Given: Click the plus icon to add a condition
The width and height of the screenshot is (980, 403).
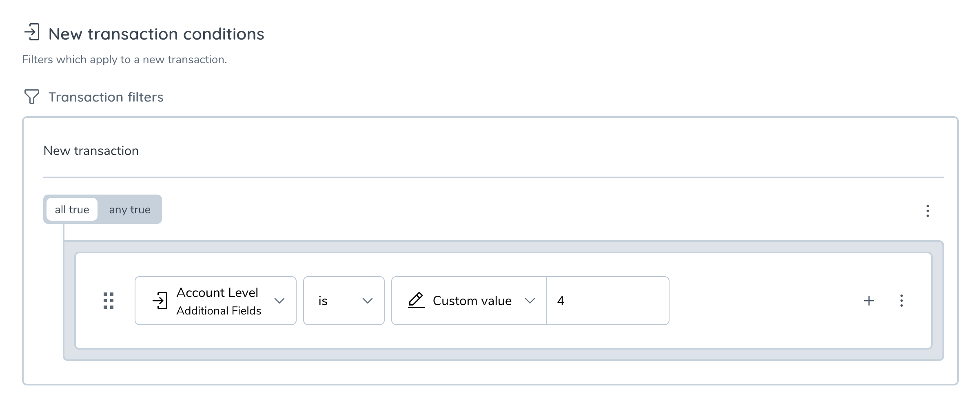Looking at the screenshot, I should [x=869, y=301].
